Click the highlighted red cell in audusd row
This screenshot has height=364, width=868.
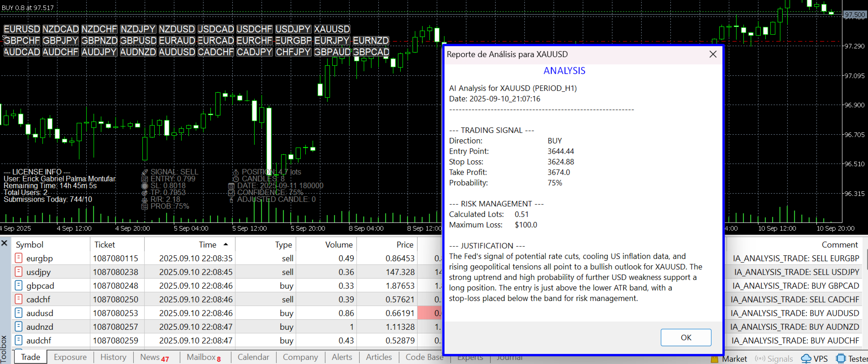(430, 313)
